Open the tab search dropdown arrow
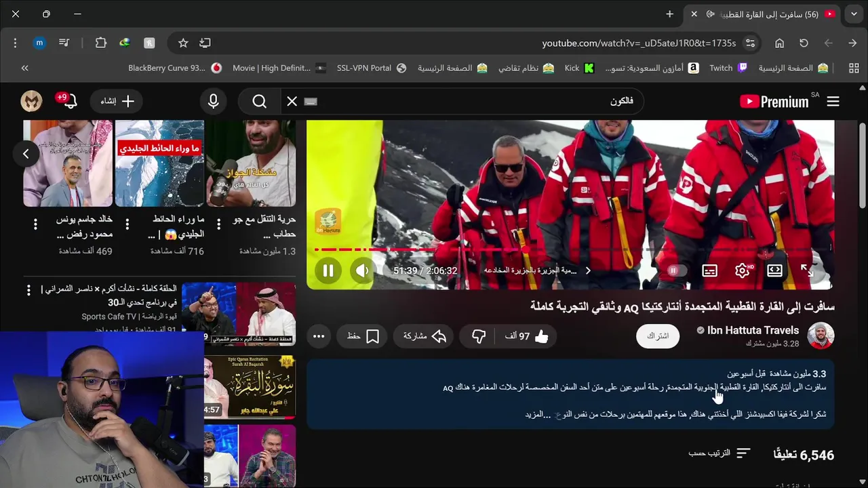 click(x=854, y=14)
